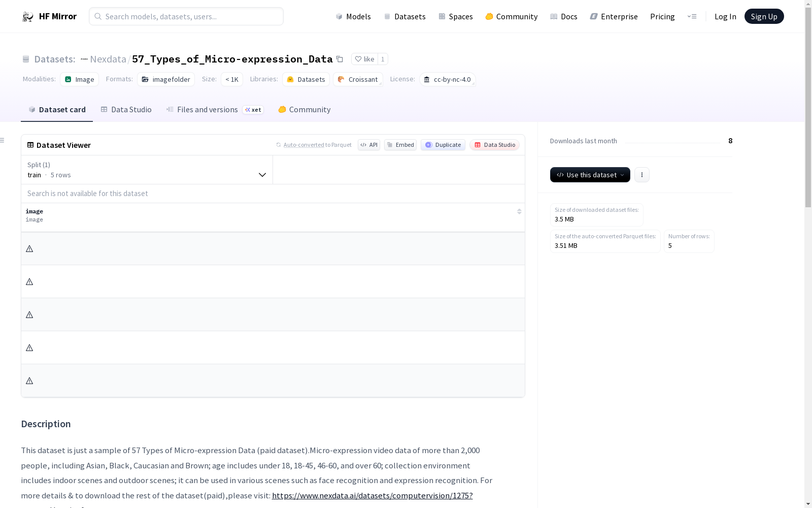Image resolution: width=812 pixels, height=508 pixels.
Task: Click the dataset viewer search field
Action: coord(273,194)
